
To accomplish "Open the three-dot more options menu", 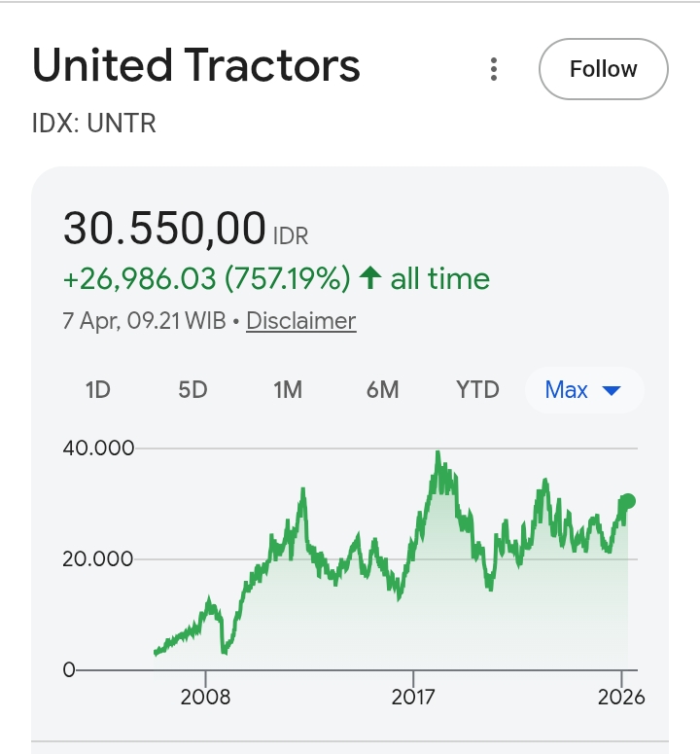I will 494,69.
